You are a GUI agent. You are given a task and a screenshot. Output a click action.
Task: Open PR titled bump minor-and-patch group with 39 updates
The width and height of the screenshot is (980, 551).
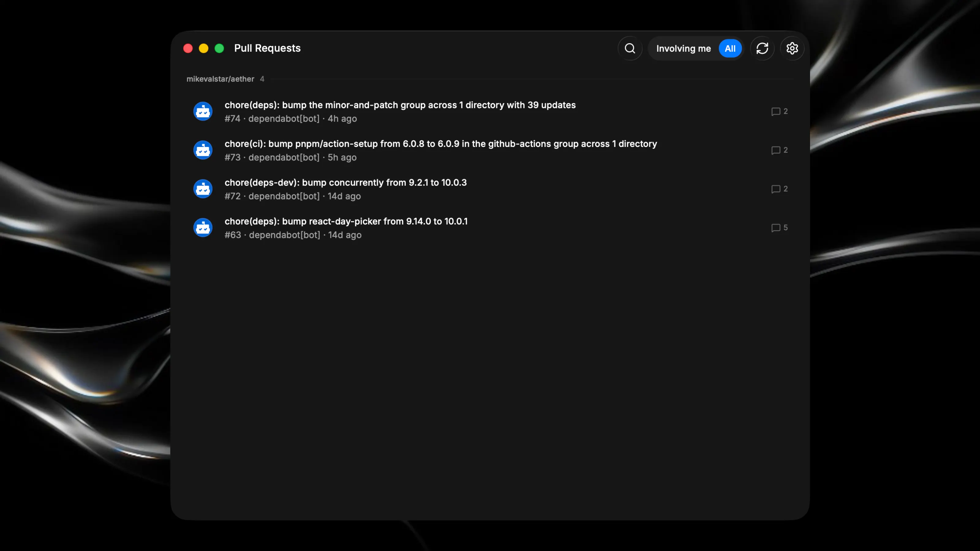[x=400, y=105]
